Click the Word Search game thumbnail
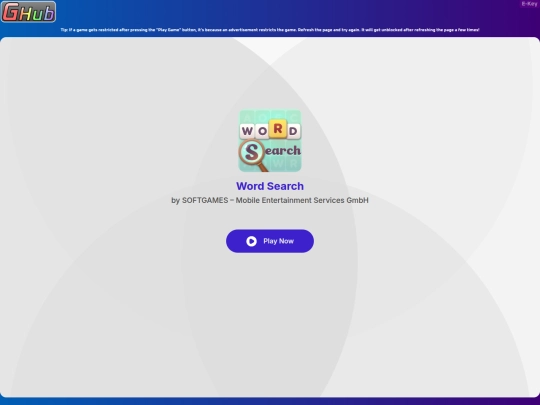Screen dimensions: 540x405 point(270,141)
